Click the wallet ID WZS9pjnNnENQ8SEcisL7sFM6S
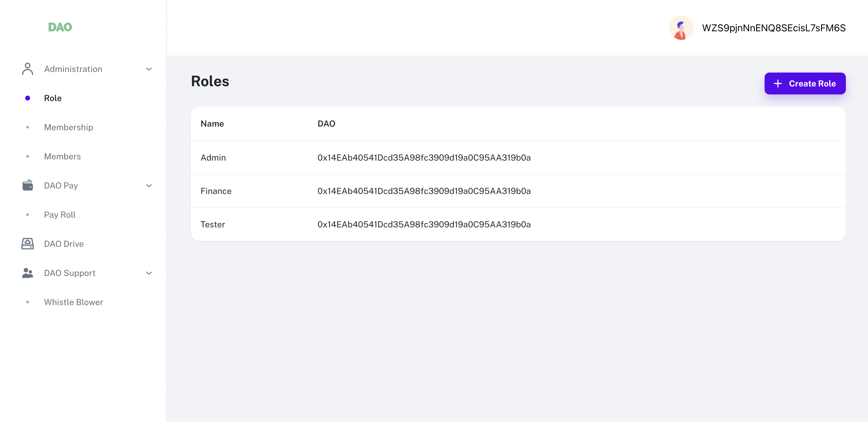This screenshot has height=422, width=868. point(774,28)
